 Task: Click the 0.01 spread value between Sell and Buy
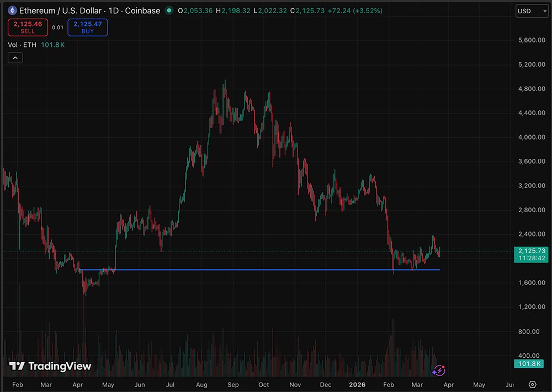click(57, 28)
